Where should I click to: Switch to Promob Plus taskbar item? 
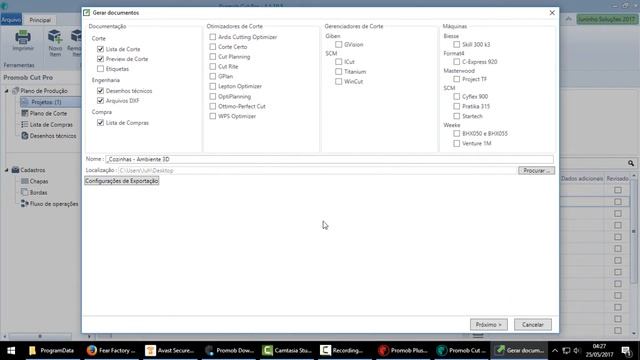[x=403, y=350]
